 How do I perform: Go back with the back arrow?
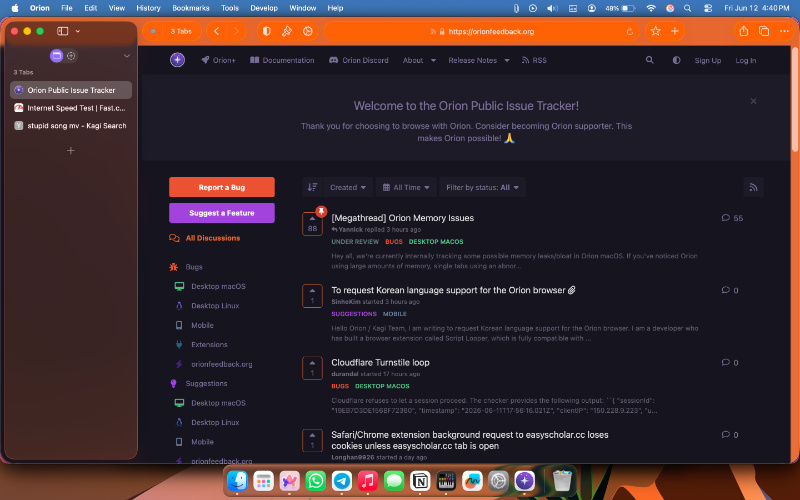(x=216, y=31)
